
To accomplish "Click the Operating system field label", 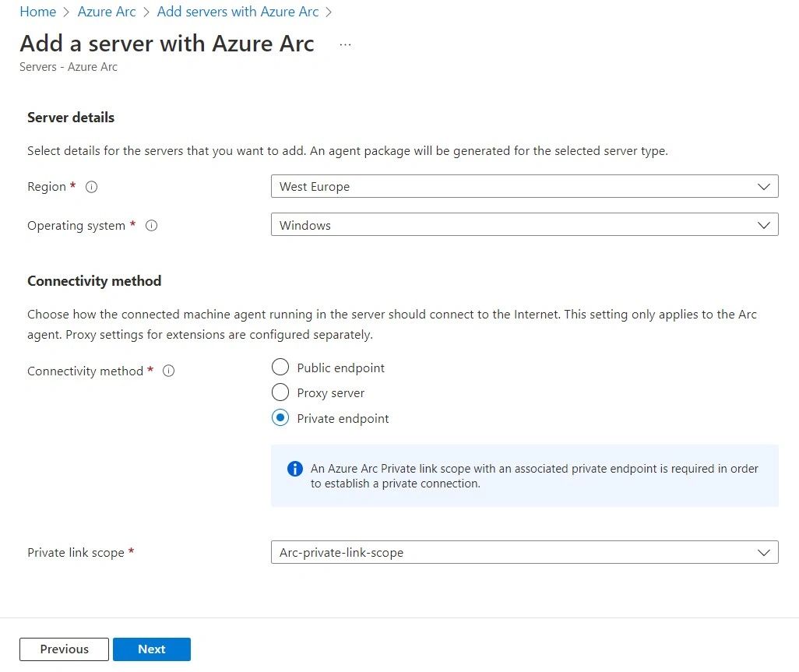I will point(76,226).
